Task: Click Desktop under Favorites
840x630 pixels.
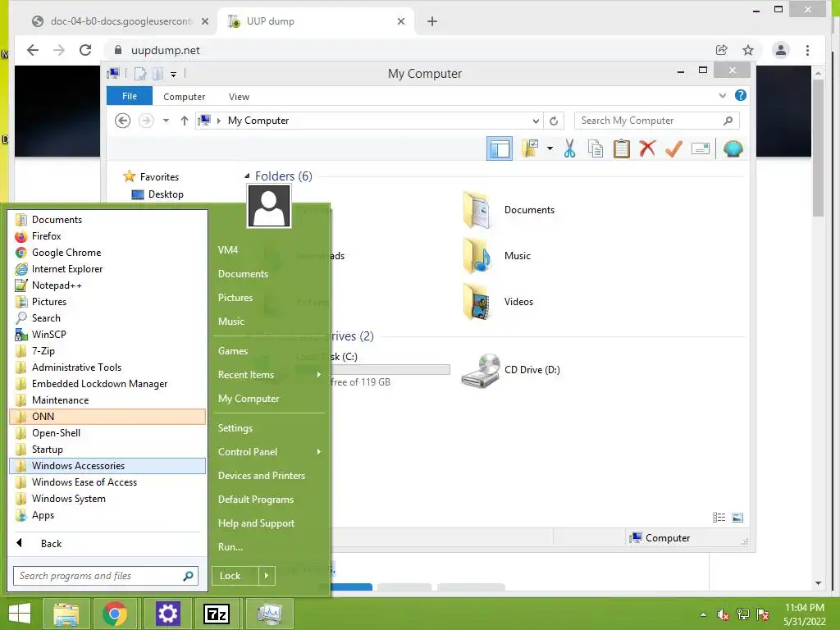Action: point(157,194)
